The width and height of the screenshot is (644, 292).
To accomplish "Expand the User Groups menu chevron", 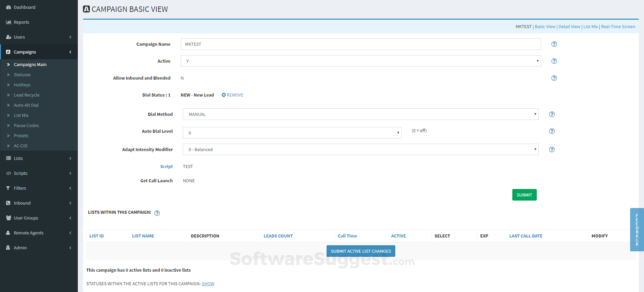I will [70, 218].
